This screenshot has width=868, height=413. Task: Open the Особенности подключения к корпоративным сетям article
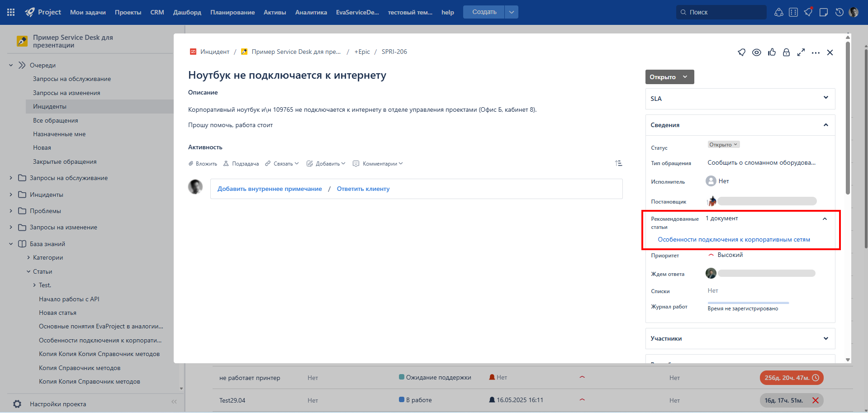tap(734, 240)
